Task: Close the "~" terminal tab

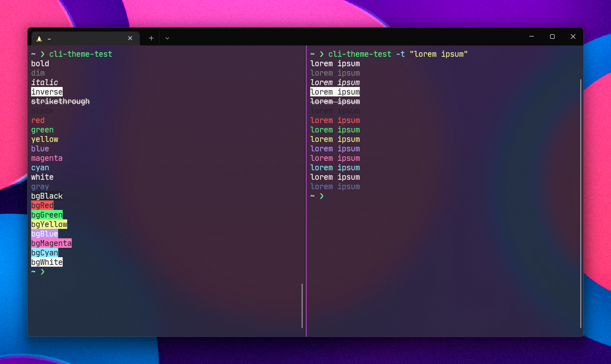Action: [x=130, y=39]
